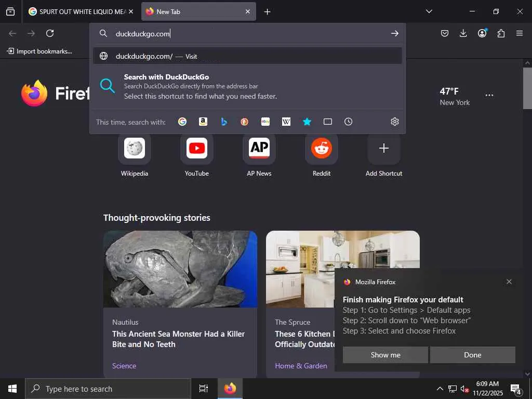
Task: Open a new tab with plus button
Action: 268,12
